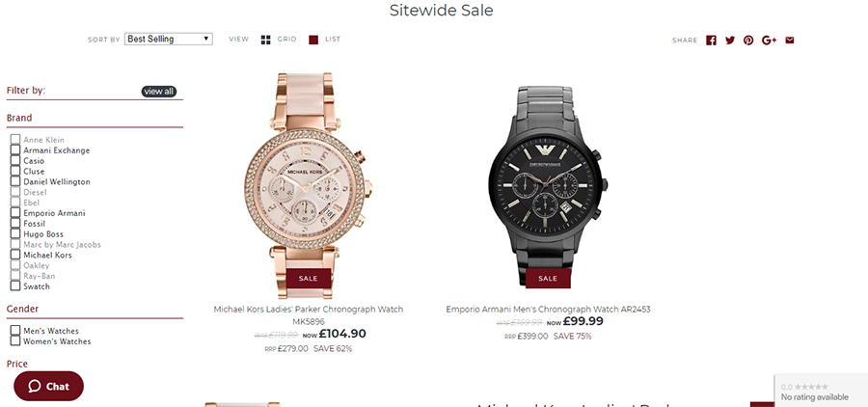Open the Chat bubble widget

point(49,386)
